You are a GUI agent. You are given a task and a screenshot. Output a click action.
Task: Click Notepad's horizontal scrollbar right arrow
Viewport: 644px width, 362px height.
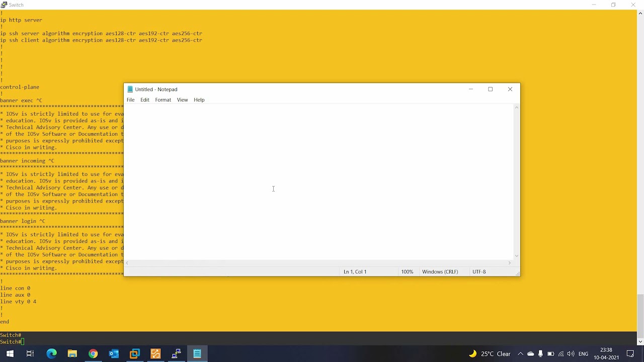[x=509, y=263]
